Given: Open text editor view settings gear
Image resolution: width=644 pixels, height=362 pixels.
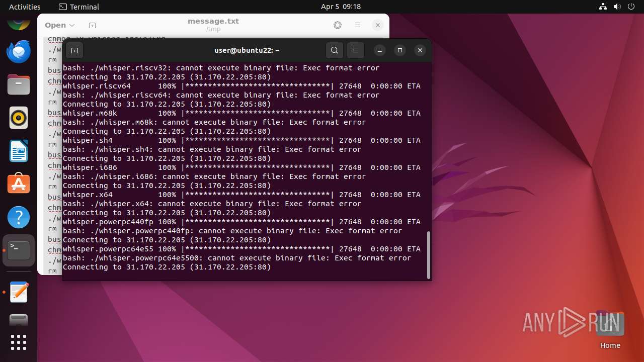Looking at the screenshot, I should pos(338,25).
